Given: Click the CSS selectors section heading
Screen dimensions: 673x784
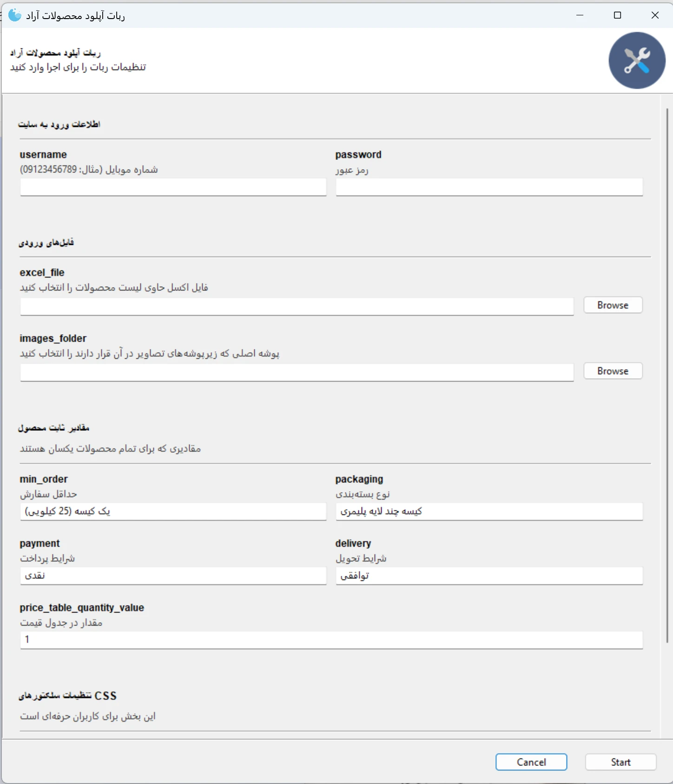Looking at the screenshot, I should click(x=68, y=696).
